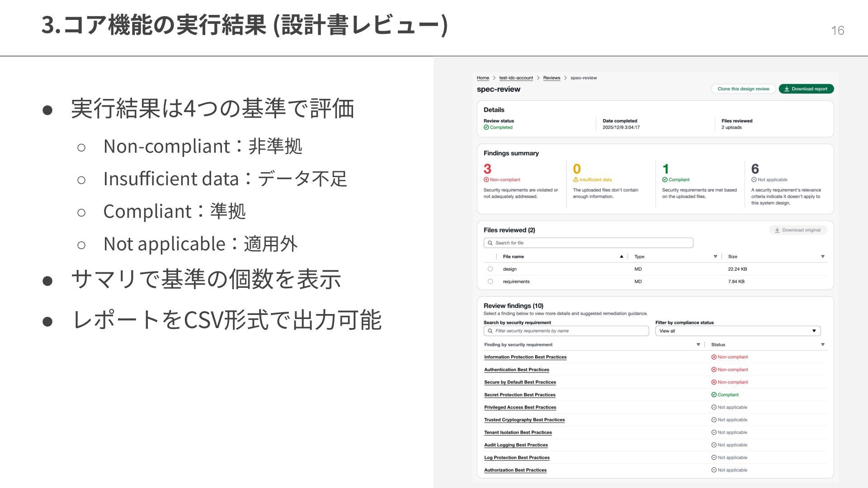Image resolution: width=868 pixels, height=488 pixels.
Task: Click Clone this design review button
Action: (x=743, y=89)
